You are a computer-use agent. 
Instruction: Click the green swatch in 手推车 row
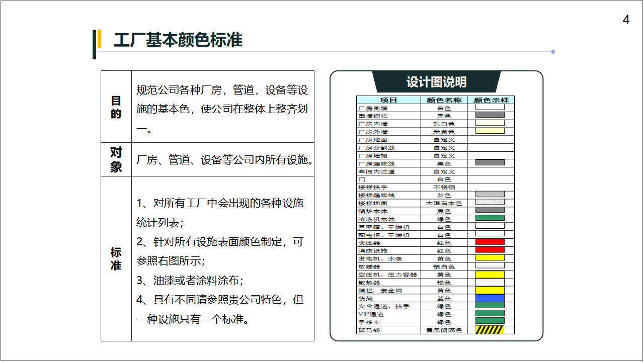tap(490, 321)
